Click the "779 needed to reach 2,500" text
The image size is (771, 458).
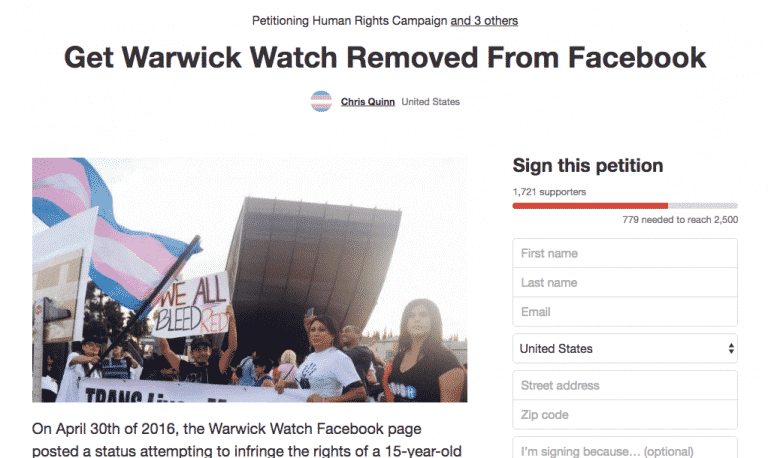680,219
